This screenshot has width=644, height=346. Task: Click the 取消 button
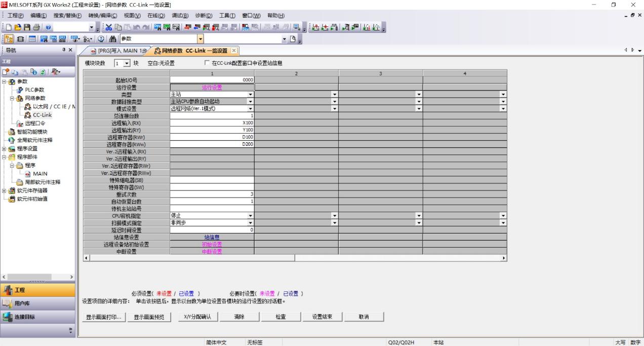point(364,317)
